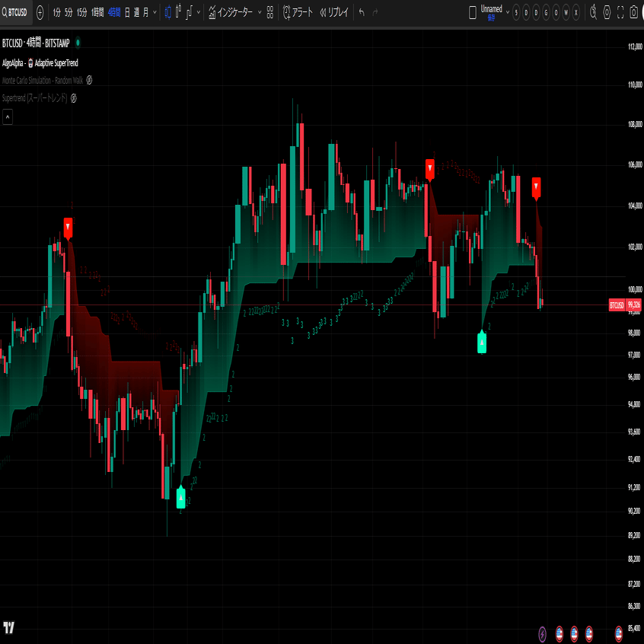Expand the chart type dropdown chevron
644x644 pixels.
(199, 12)
